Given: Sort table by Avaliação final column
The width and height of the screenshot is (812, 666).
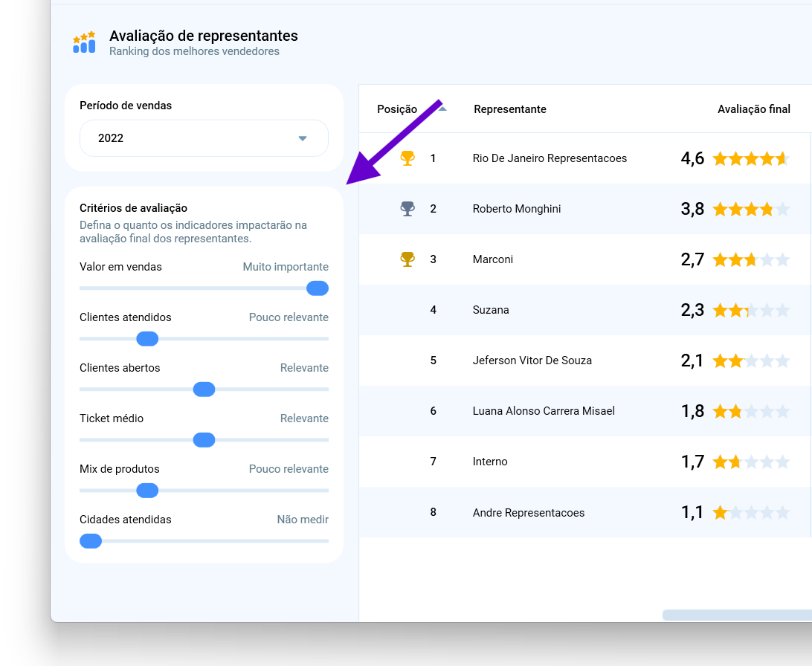Looking at the screenshot, I should click(753, 109).
